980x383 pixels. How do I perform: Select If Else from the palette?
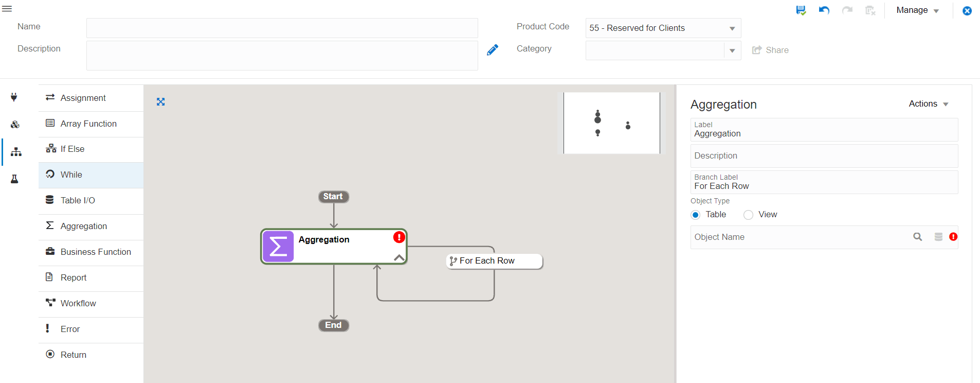click(91, 149)
